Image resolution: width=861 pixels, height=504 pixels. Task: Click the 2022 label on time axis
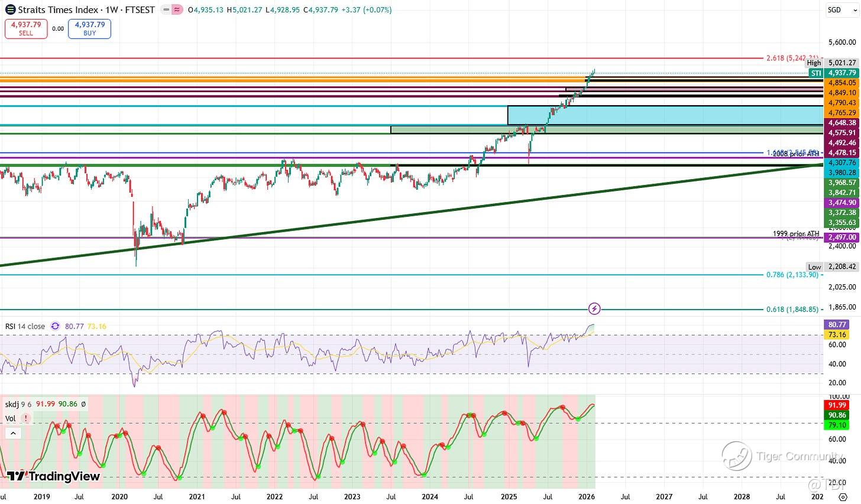(x=274, y=498)
